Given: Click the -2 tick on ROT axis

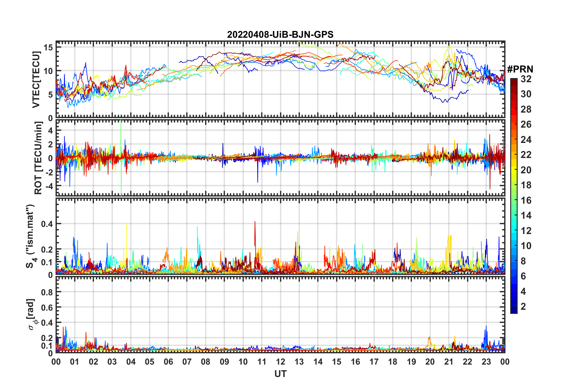Looking at the screenshot, I should tap(49, 172).
